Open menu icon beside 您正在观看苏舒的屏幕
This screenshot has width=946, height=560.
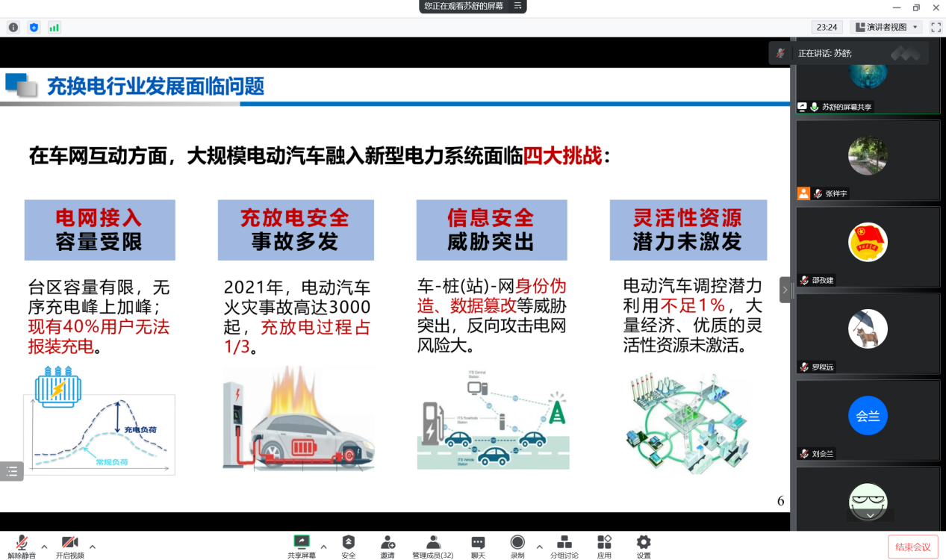[517, 6]
